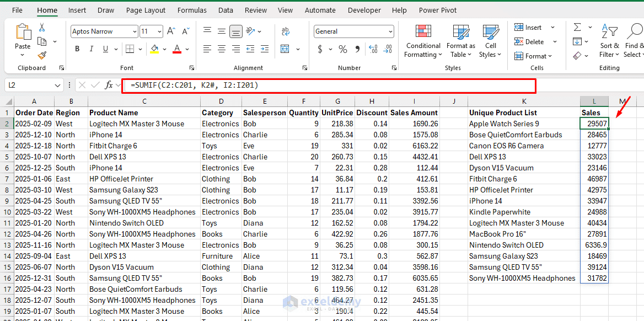Screen dimensions: 644x321
Task: Switch to the Page Layout tab
Action: [146, 10]
